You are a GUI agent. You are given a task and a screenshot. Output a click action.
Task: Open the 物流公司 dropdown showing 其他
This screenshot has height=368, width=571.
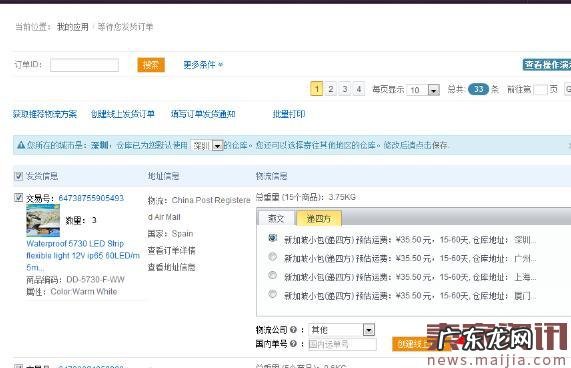click(x=341, y=330)
